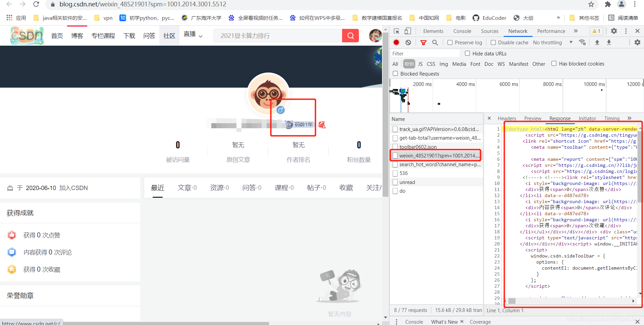This screenshot has width=644, height=325.
Task: Click the network Filter text box
Action: click(x=425, y=53)
